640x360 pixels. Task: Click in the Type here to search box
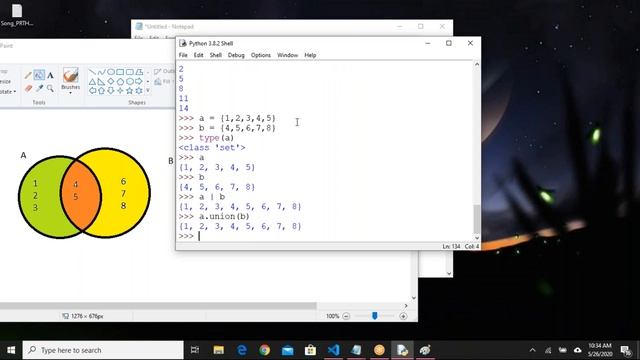(103, 350)
